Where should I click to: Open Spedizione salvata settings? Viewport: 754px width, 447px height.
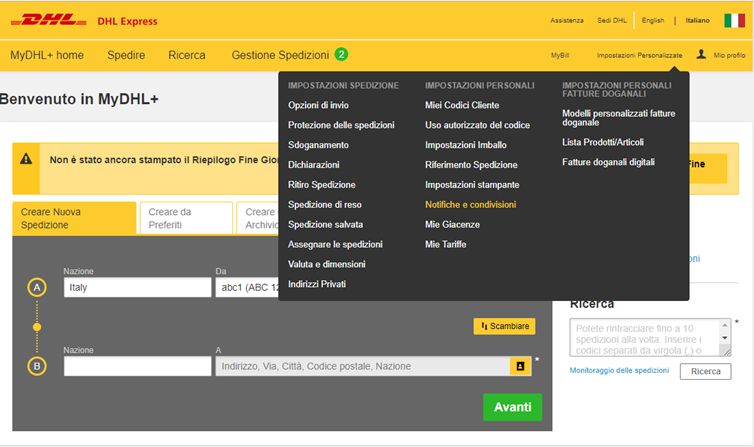pos(326,224)
